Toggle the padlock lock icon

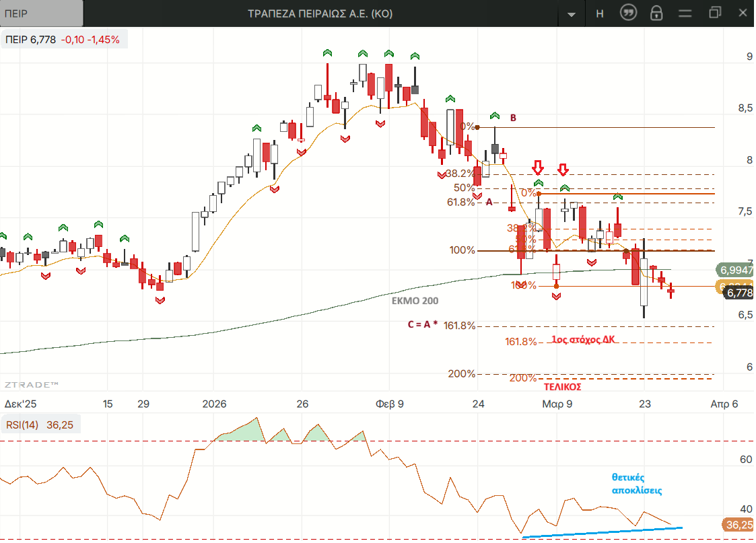click(x=657, y=13)
